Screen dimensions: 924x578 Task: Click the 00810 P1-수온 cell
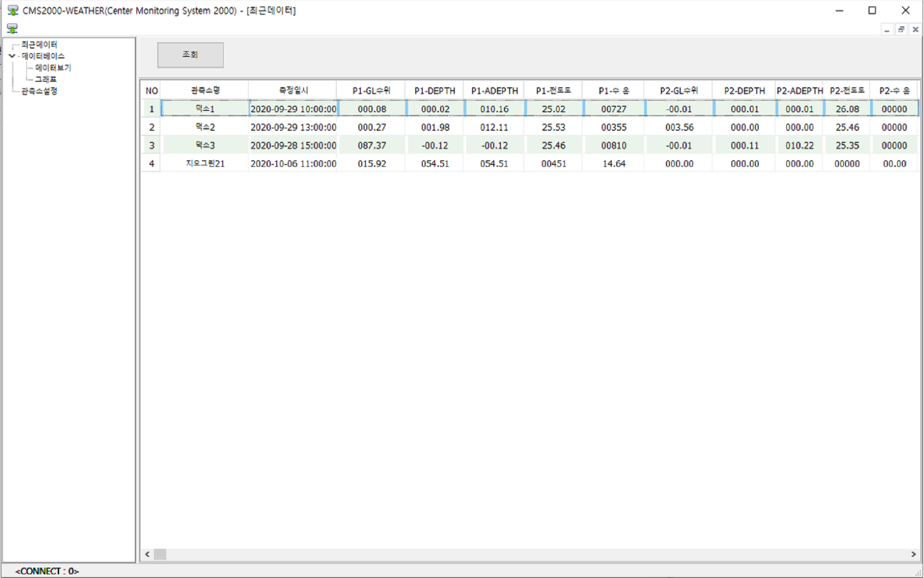point(614,145)
